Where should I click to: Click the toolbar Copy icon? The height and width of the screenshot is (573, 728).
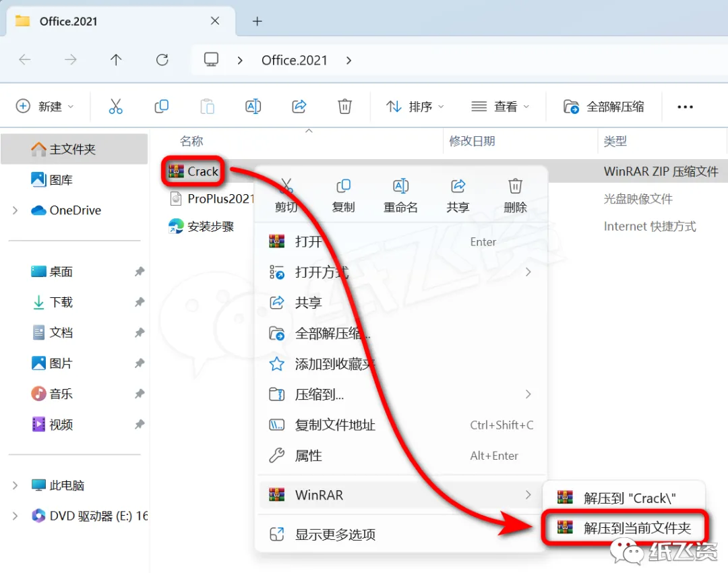click(x=161, y=107)
